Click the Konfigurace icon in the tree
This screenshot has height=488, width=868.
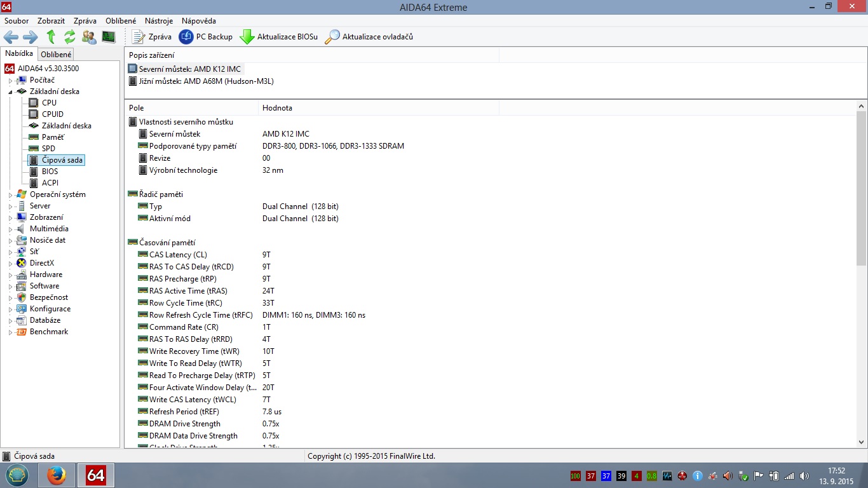(22, 309)
